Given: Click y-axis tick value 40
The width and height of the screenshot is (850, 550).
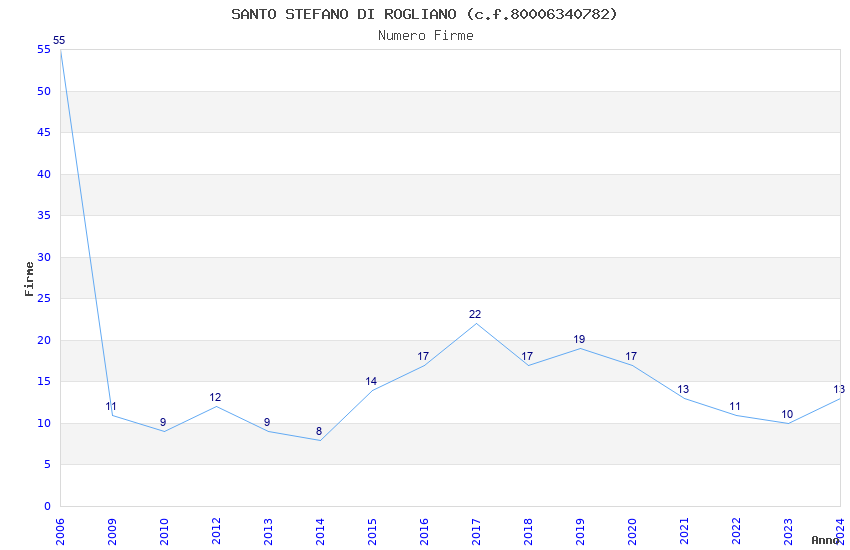Looking at the screenshot, I should pyautogui.click(x=44, y=174).
